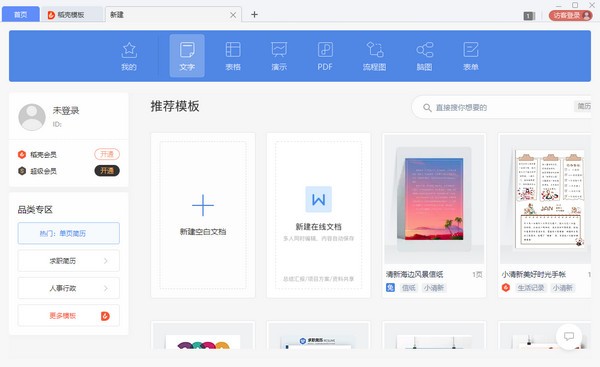Open 更多模板 link
This screenshot has height=367, width=600.
click(68, 316)
